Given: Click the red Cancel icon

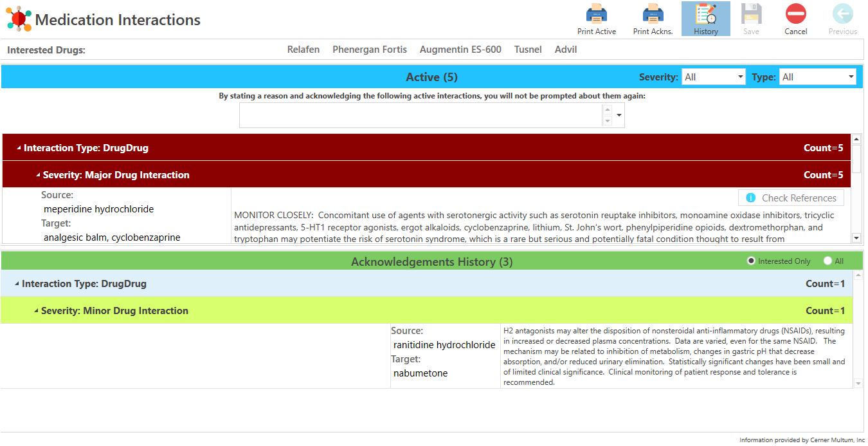Looking at the screenshot, I should pyautogui.click(x=795, y=14).
